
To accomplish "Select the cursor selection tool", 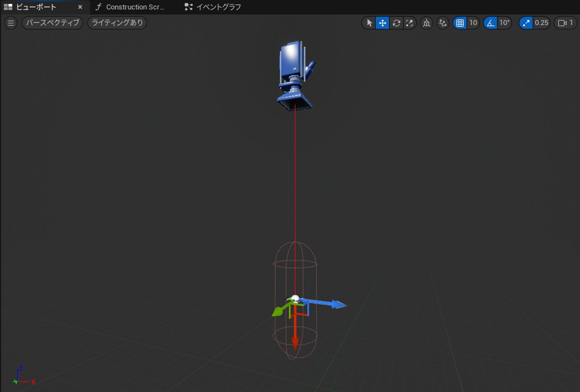I will click(x=369, y=23).
